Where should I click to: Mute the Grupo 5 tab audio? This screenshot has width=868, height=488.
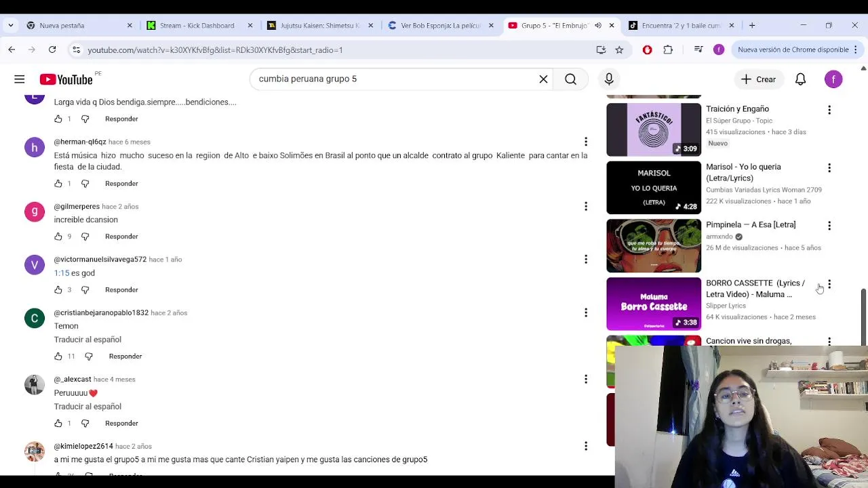[x=598, y=26]
